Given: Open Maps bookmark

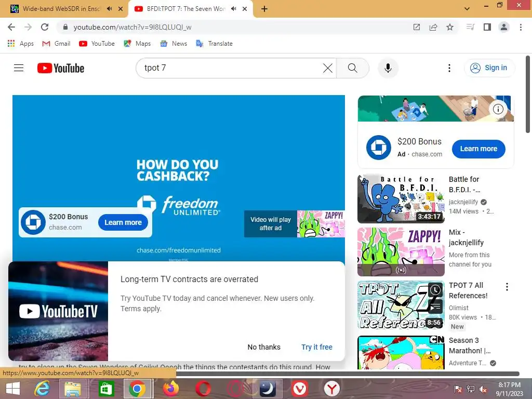Looking at the screenshot, I should click(x=137, y=44).
